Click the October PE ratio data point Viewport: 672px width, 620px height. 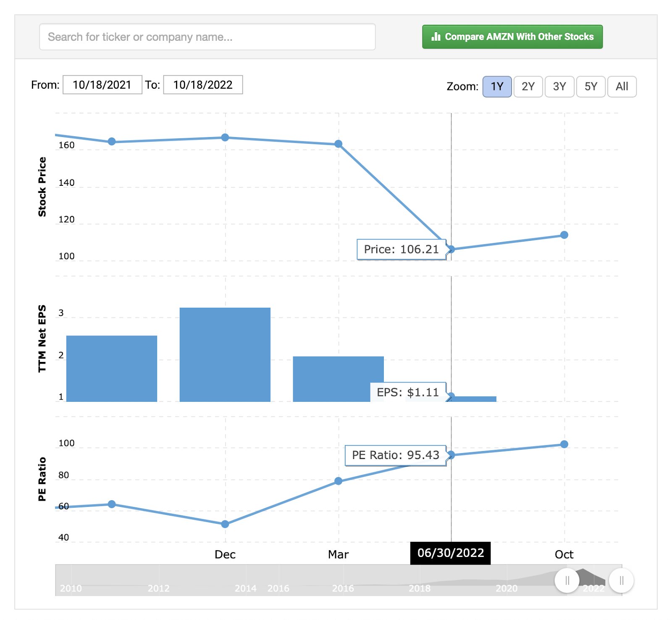tap(564, 444)
